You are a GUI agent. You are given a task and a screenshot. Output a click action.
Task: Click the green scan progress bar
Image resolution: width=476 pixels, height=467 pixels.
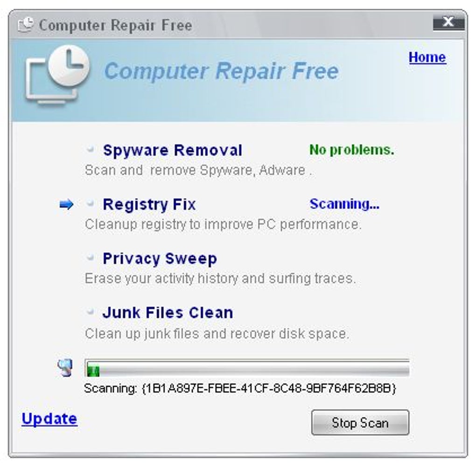pyautogui.click(x=247, y=368)
